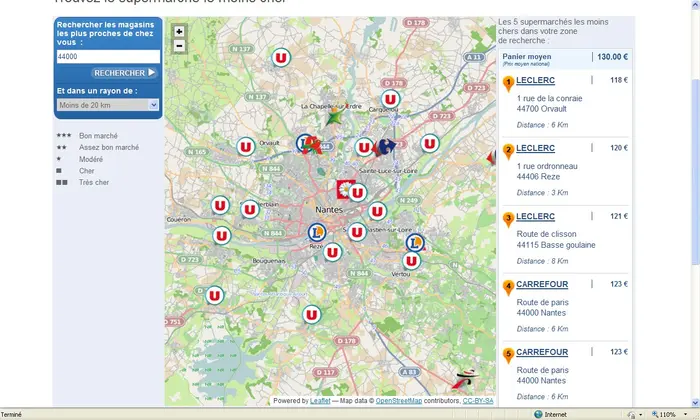The width and height of the screenshot is (700, 420).
Task: Open the CC-BY-SA license link
Action: pyautogui.click(x=478, y=401)
